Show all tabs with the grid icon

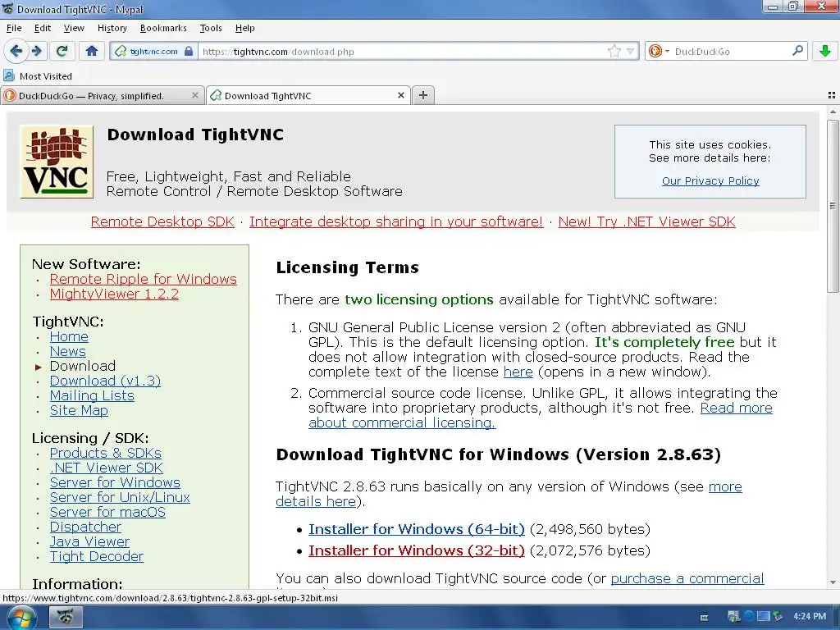point(832,95)
